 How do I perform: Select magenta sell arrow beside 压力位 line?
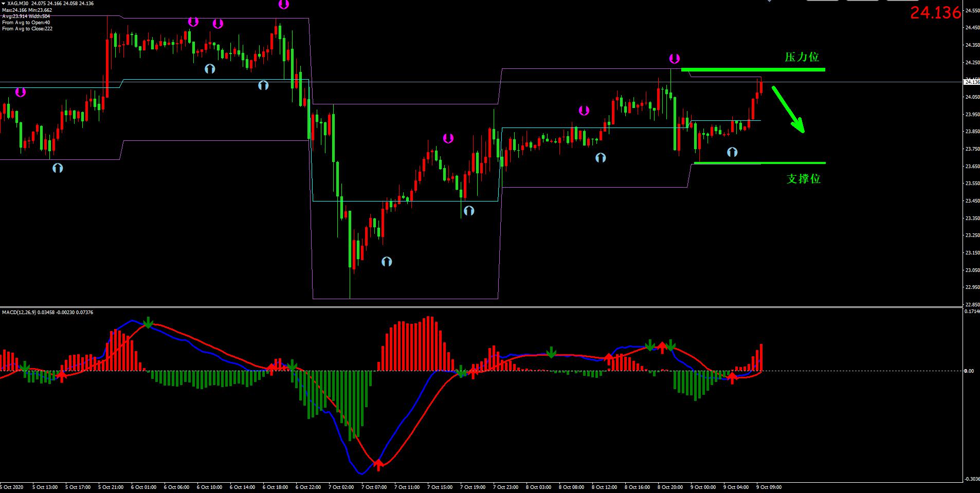pos(674,59)
